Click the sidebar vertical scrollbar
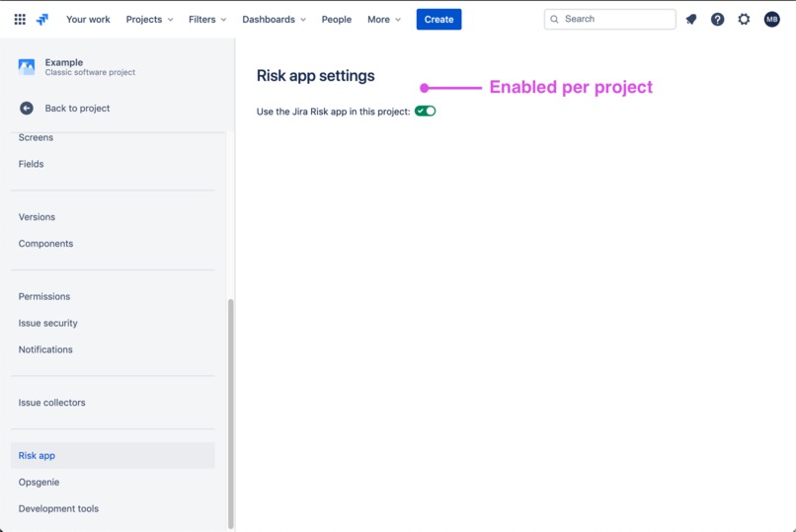The height and width of the screenshot is (532, 796). 230,414
